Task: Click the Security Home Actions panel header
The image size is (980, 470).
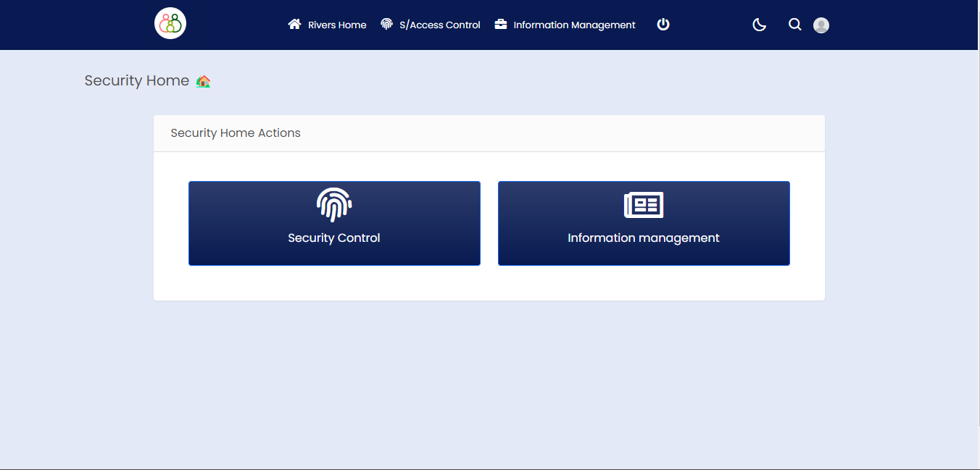Action: pos(236,133)
